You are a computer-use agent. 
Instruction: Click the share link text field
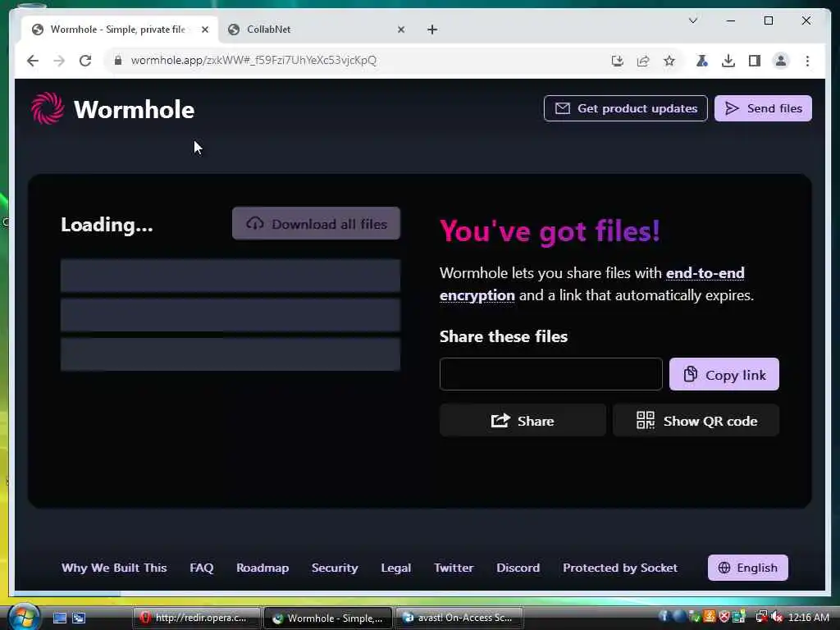[550, 374]
